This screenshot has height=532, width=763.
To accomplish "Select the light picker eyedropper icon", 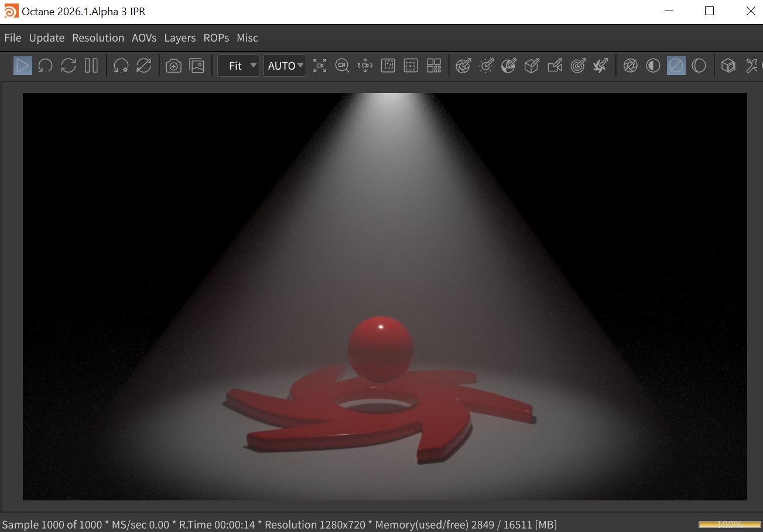I will point(486,66).
